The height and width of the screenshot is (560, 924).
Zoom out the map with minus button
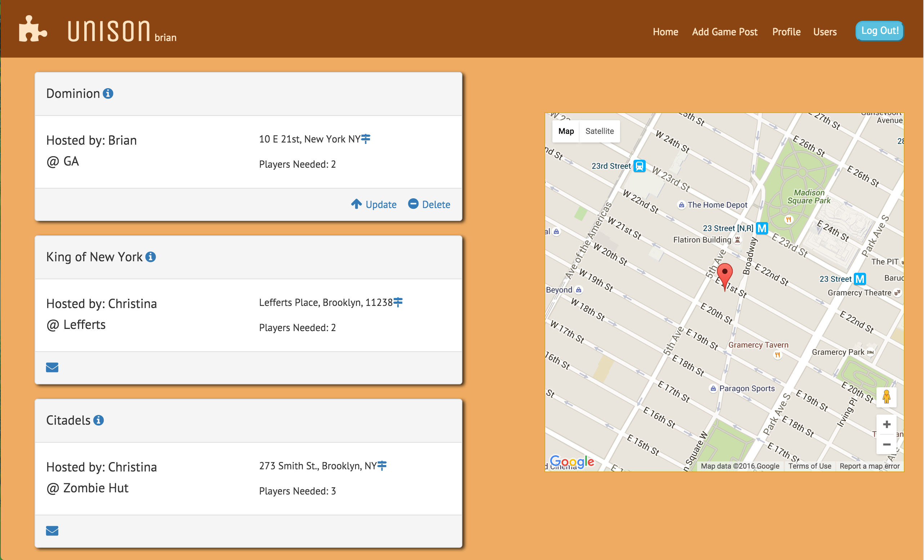coord(887,444)
